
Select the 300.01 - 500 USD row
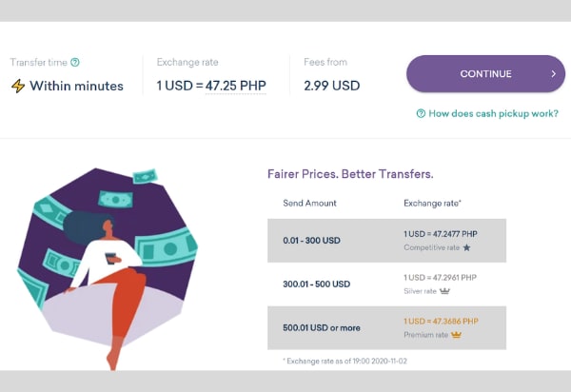(x=386, y=284)
